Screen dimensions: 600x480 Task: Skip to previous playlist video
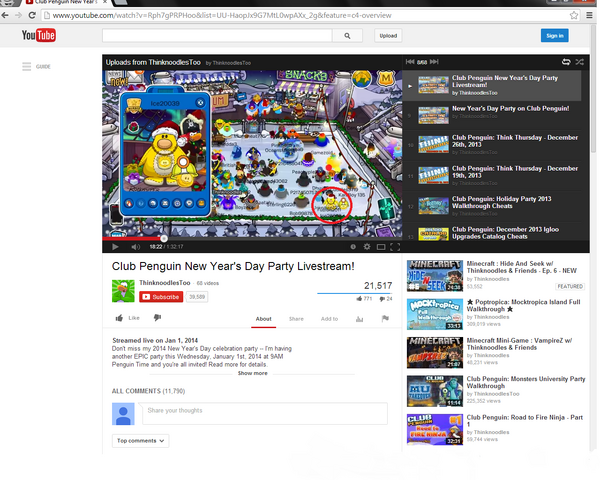coord(410,62)
